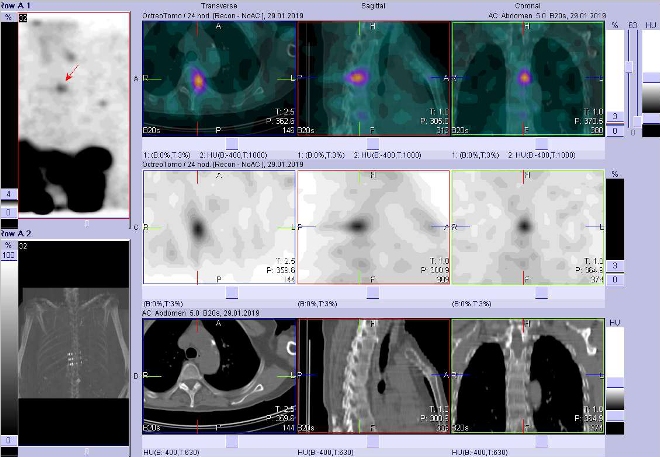This screenshot has width=660, height=457.
Task: Click slice scrollbar handle under fused transverse view
Action: pyautogui.click(x=231, y=142)
